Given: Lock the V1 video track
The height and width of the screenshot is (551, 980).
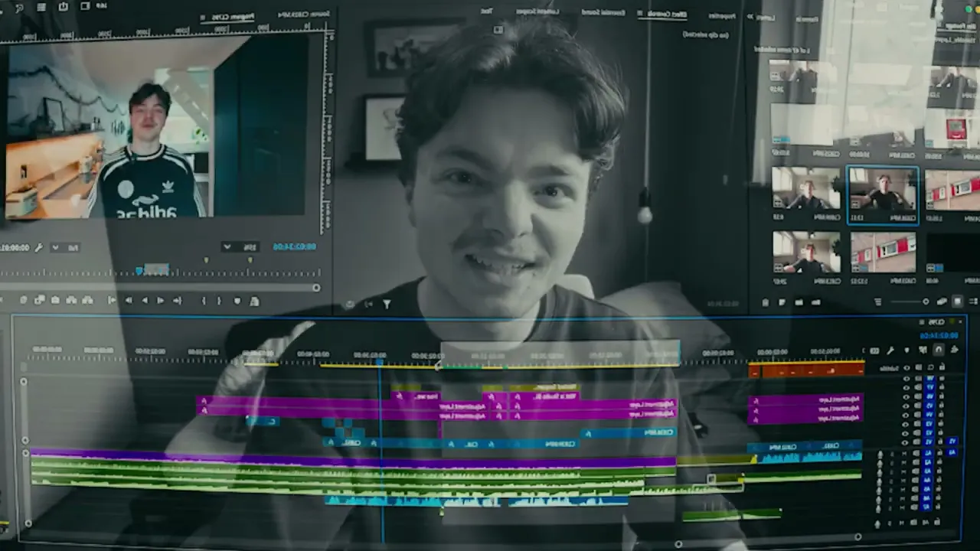Looking at the screenshot, I should 942,442.
